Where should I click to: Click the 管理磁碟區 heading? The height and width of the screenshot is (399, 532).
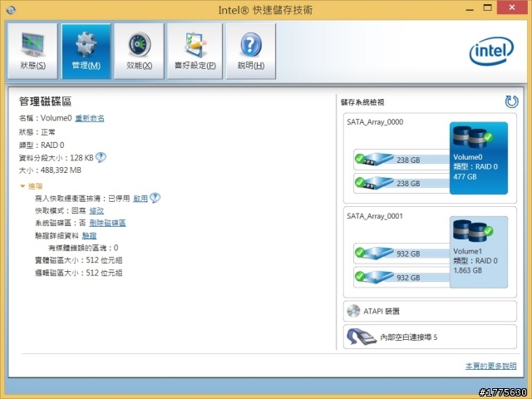tap(45, 101)
